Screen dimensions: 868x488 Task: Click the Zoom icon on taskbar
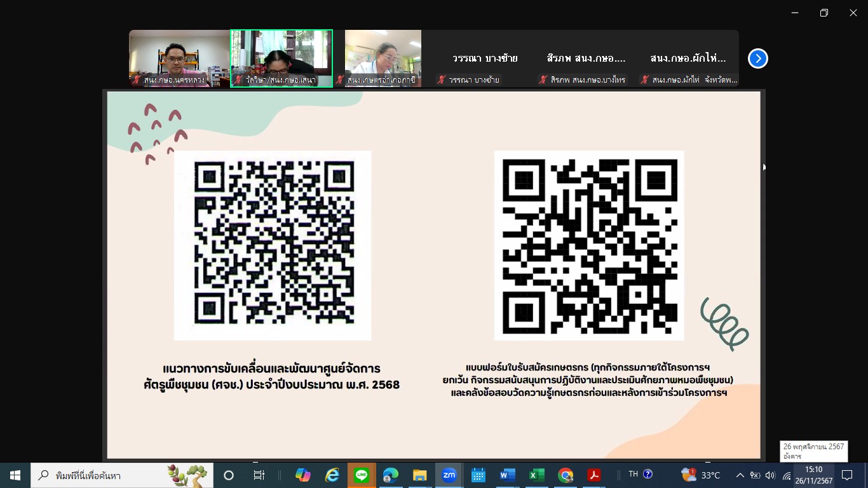point(449,475)
